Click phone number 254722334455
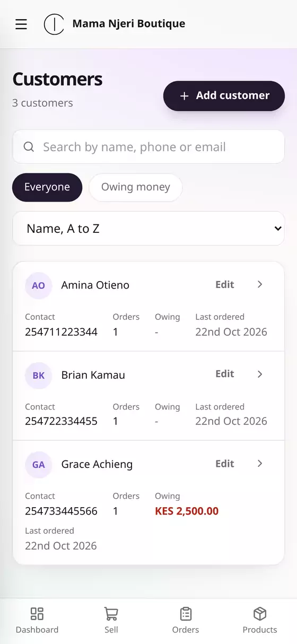 (62, 422)
